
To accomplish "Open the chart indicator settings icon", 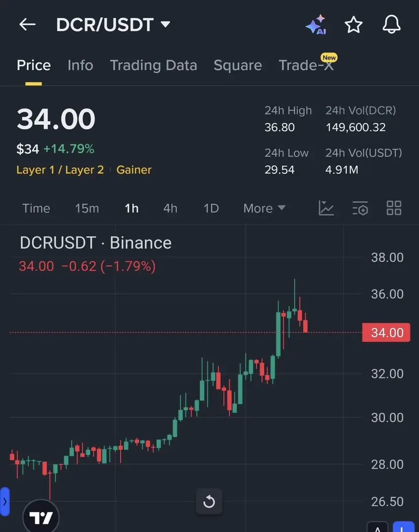I will 360,208.
